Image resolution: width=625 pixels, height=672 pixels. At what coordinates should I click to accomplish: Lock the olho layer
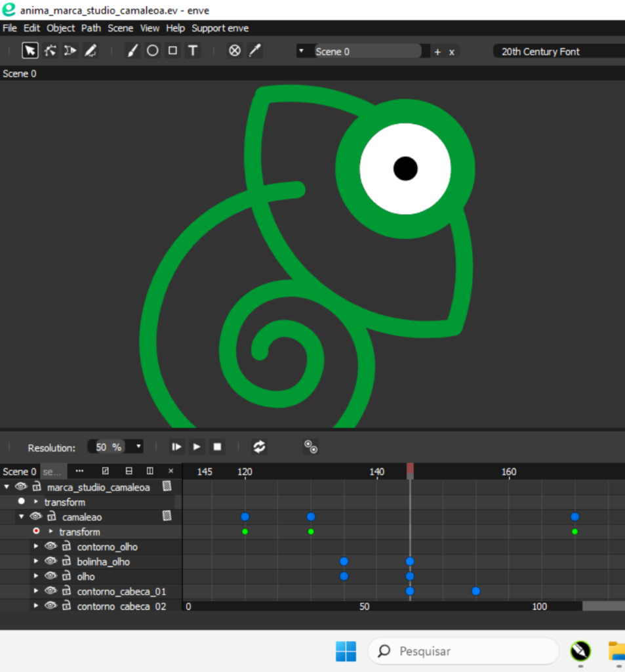(x=66, y=577)
